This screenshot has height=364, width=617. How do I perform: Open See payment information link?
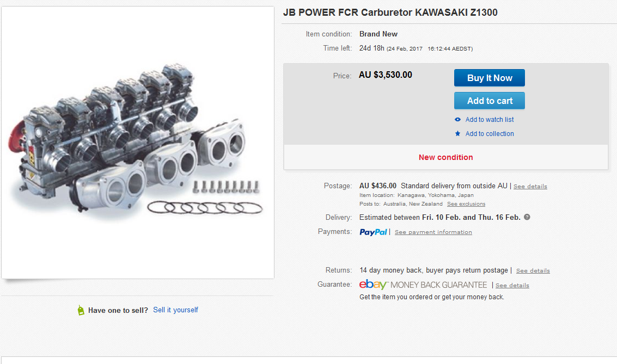[433, 232]
